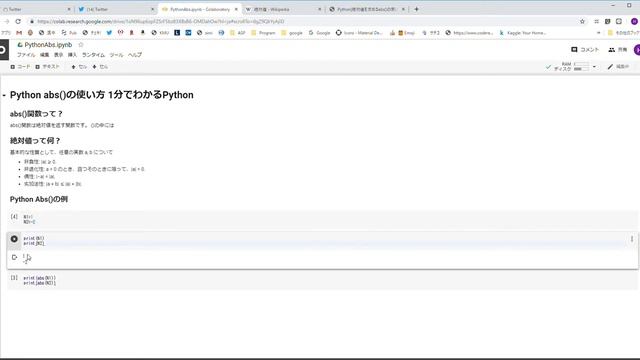Open the ランタイム menu
Viewport: 640px width, 360px height.
[93, 55]
